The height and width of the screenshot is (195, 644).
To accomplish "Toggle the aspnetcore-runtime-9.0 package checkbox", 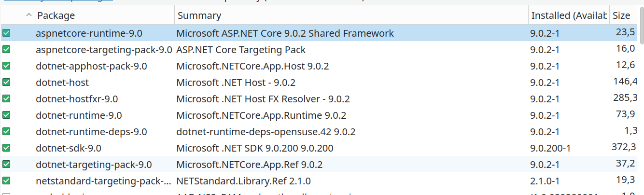I will pos(6,33).
